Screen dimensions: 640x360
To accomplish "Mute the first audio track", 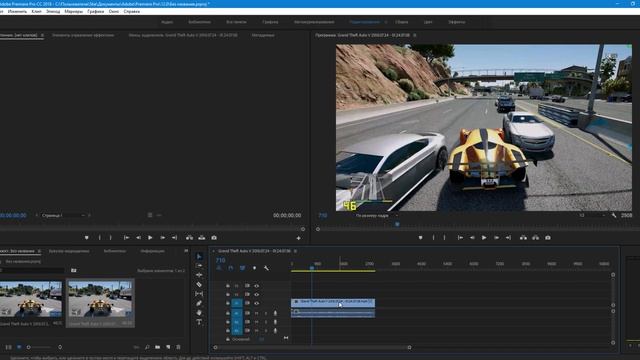I will pyautogui.click(x=257, y=313).
